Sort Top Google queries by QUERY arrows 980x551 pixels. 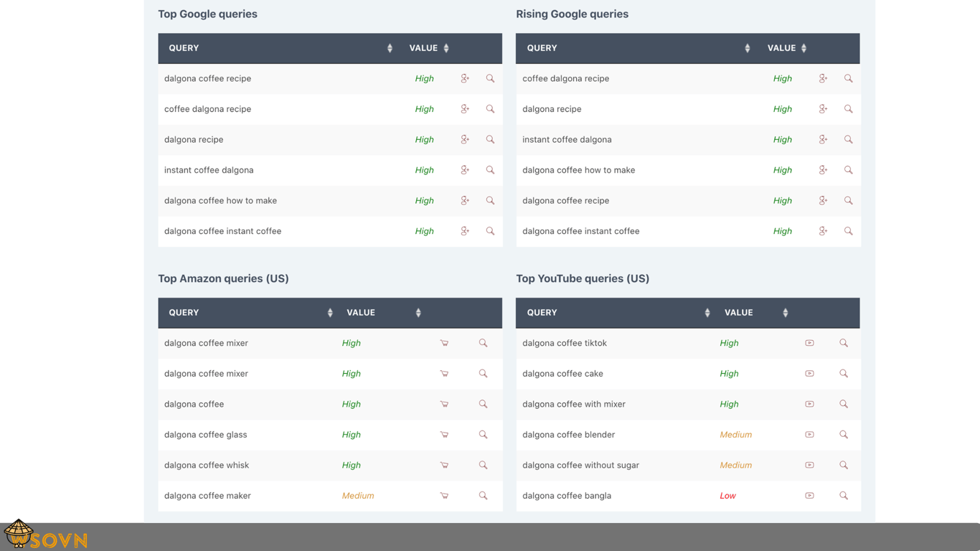[390, 48]
